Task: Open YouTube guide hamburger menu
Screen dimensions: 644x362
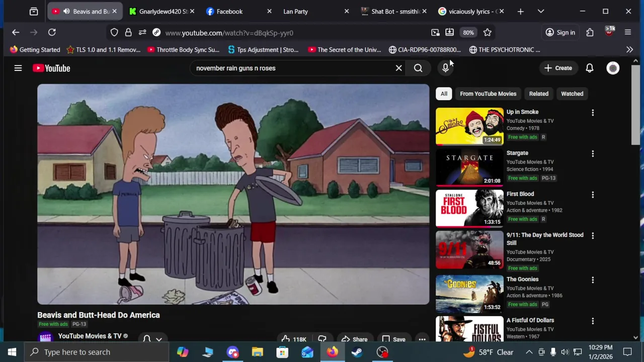Action: pyautogui.click(x=18, y=68)
